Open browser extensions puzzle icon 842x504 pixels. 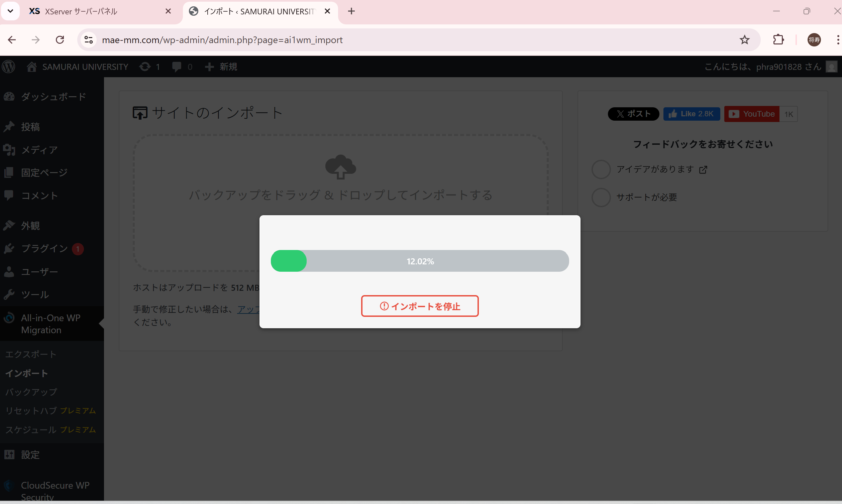click(x=778, y=40)
